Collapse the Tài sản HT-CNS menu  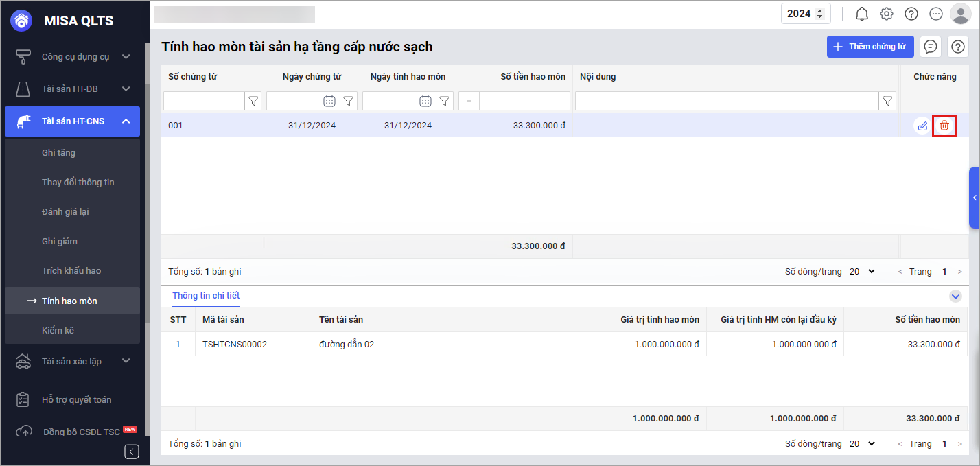pos(126,121)
